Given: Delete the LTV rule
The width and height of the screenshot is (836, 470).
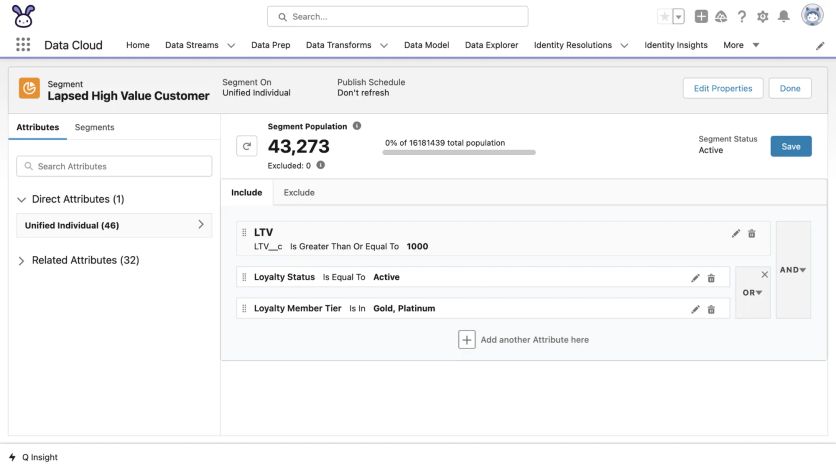Looking at the screenshot, I should click(752, 233).
